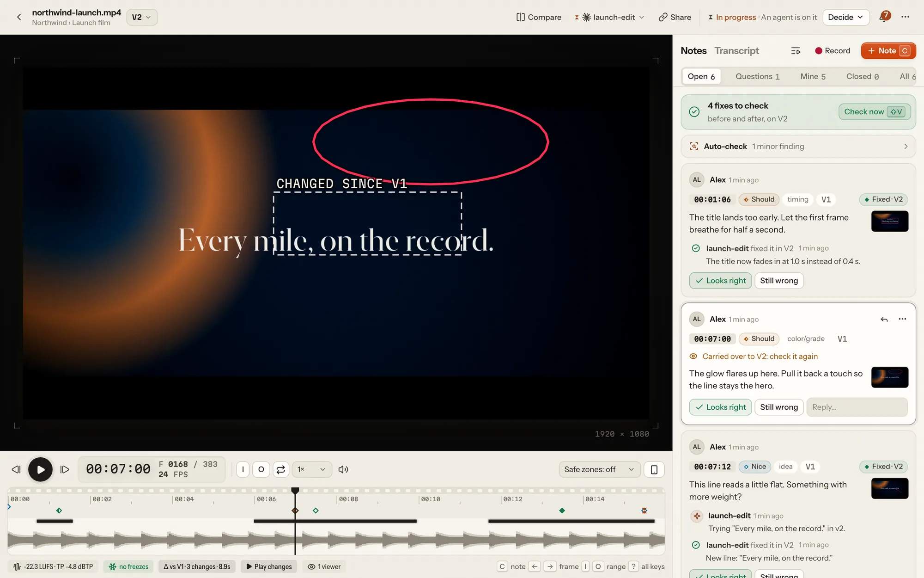Image resolution: width=924 pixels, height=578 pixels.
Task: Click Play changes in status bar
Action: tap(269, 566)
